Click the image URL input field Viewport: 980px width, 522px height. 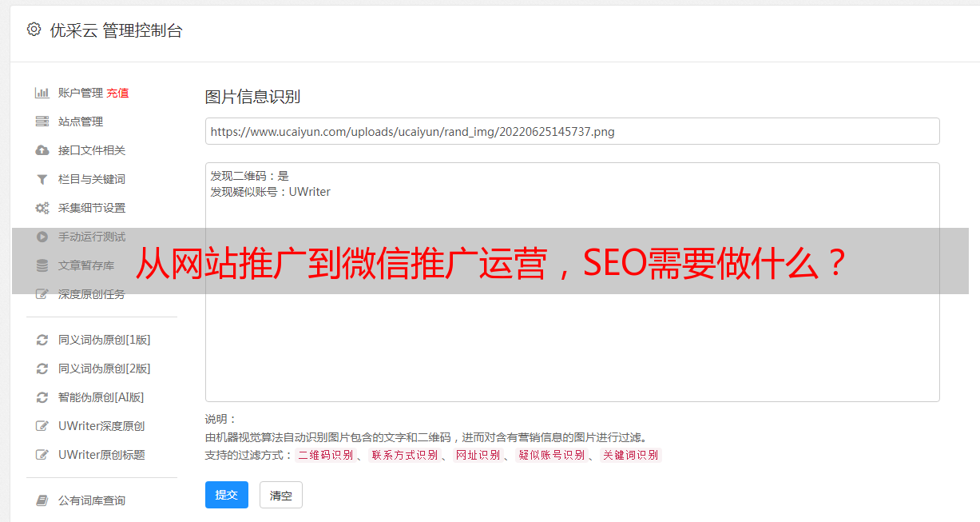[572, 131]
